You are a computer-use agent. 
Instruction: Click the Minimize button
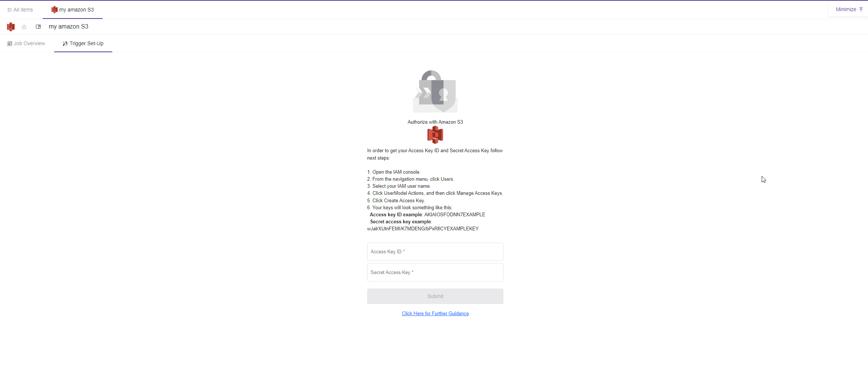coord(849,9)
